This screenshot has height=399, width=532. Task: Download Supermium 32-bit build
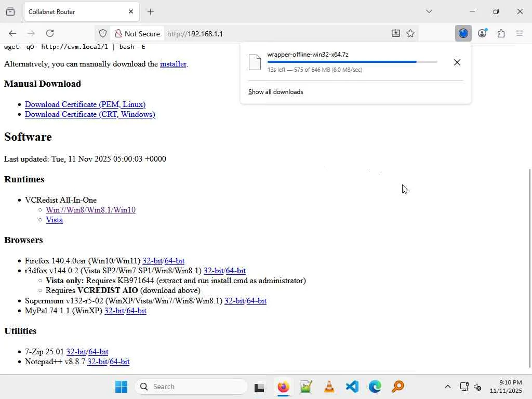coord(234,301)
